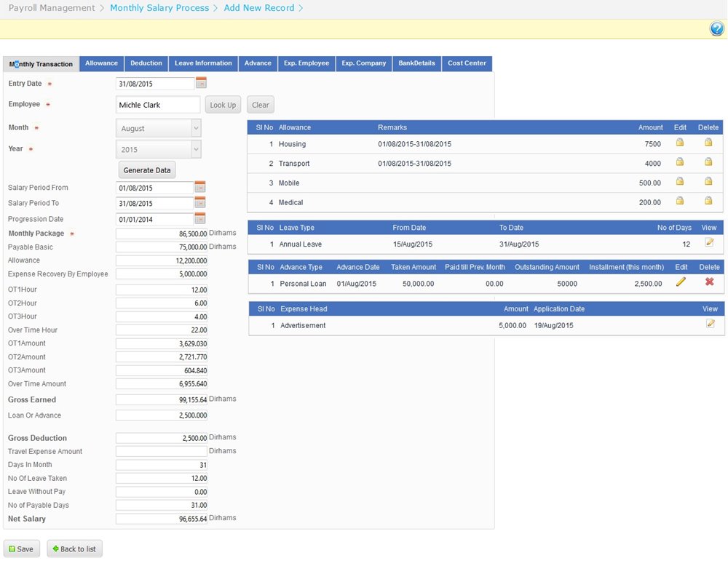728x566 pixels.
Task: Click the '15/Aug/2015' leave from date
Action: click(x=413, y=244)
